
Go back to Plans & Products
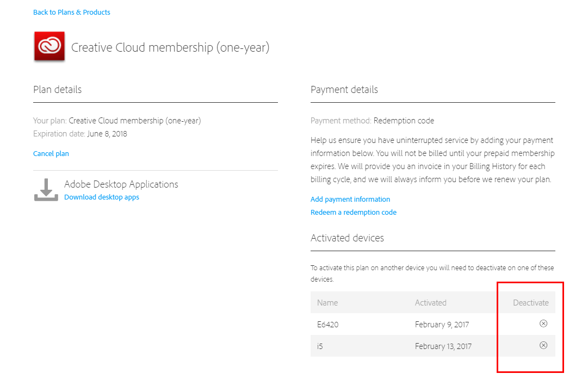click(72, 12)
